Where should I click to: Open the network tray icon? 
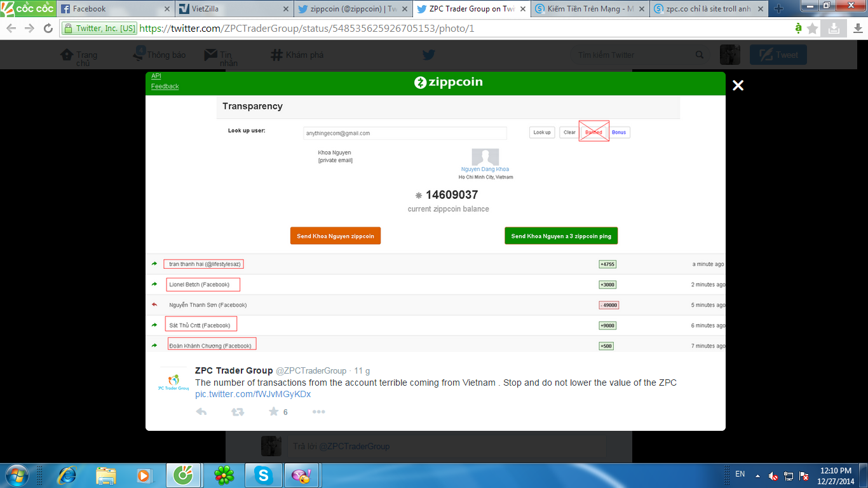(789, 475)
